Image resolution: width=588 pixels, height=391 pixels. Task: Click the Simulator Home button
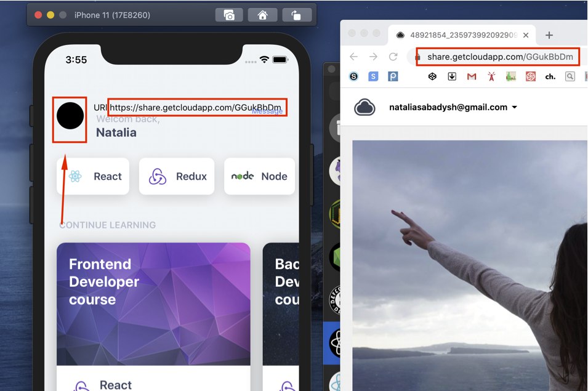pyautogui.click(x=263, y=15)
